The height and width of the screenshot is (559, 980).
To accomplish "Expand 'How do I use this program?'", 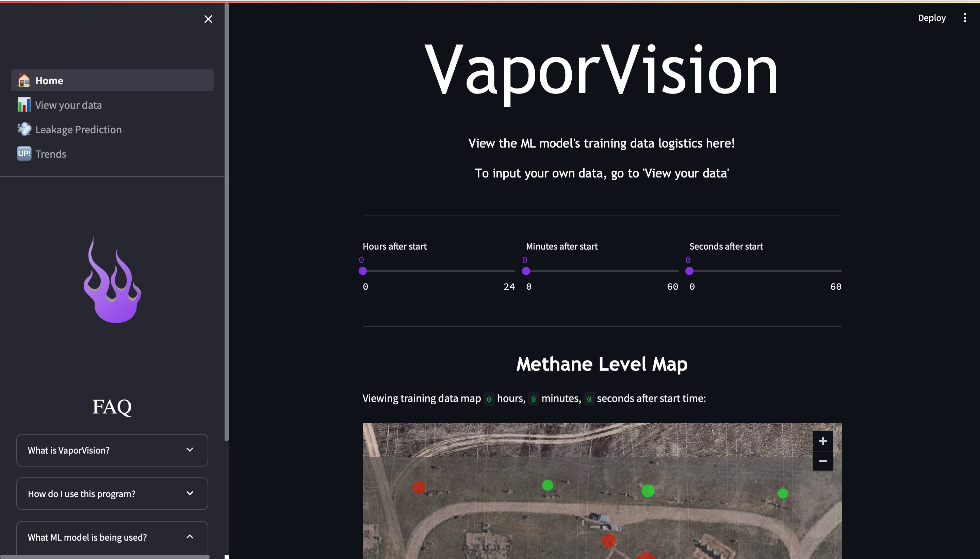I will tap(112, 493).
